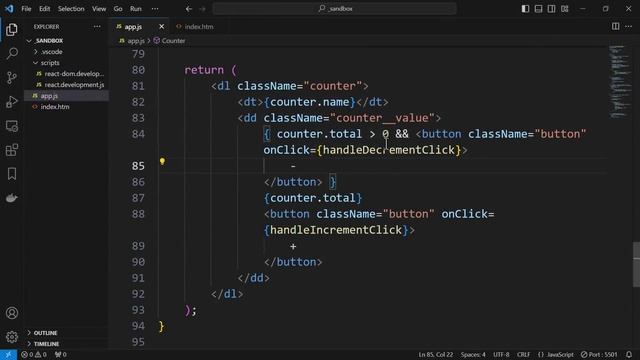
Task: Click Port : 5501 Live Server status
Action: pyautogui.click(x=599, y=355)
